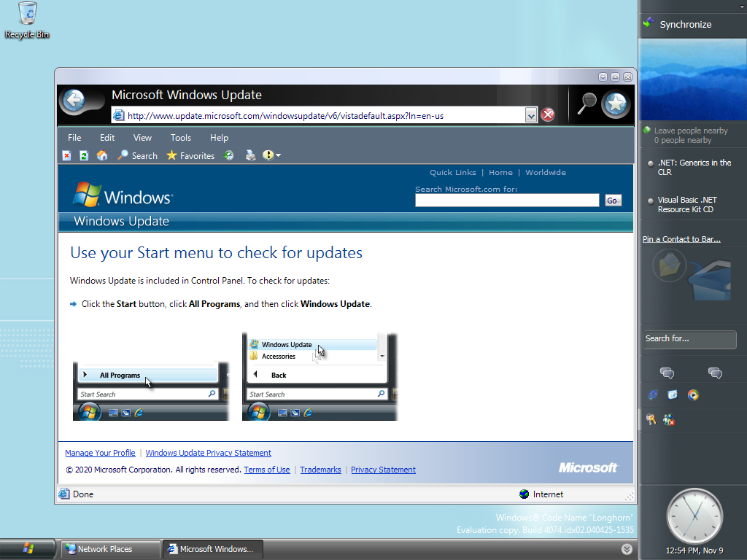The image size is (747, 560).
Task: Click the browser Back arrow button
Action: [72, 101]
